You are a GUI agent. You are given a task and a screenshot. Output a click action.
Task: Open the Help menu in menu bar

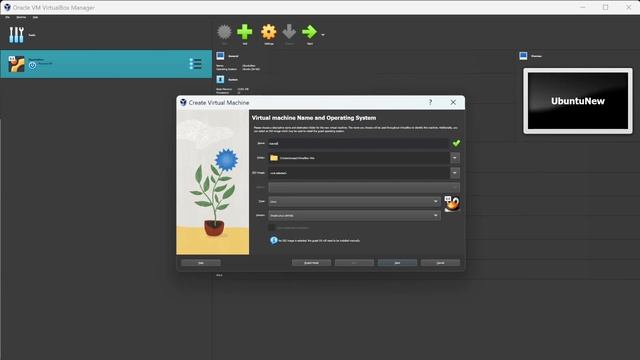point(36,17)
